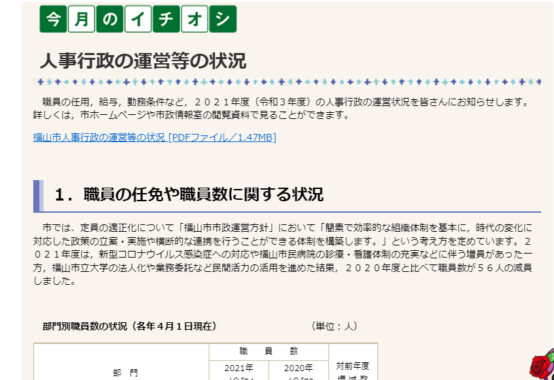
Task: Click the green チ character tile
Action: [x=166, y=19]
